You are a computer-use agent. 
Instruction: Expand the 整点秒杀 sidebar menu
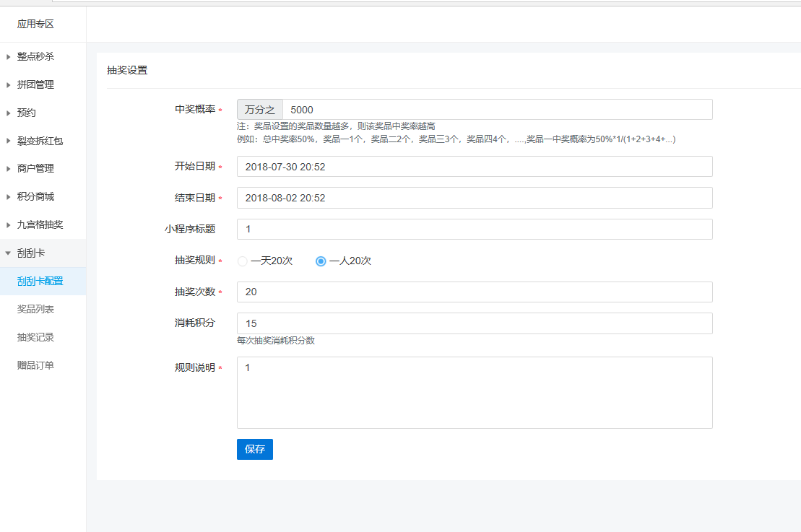point(35,56)
